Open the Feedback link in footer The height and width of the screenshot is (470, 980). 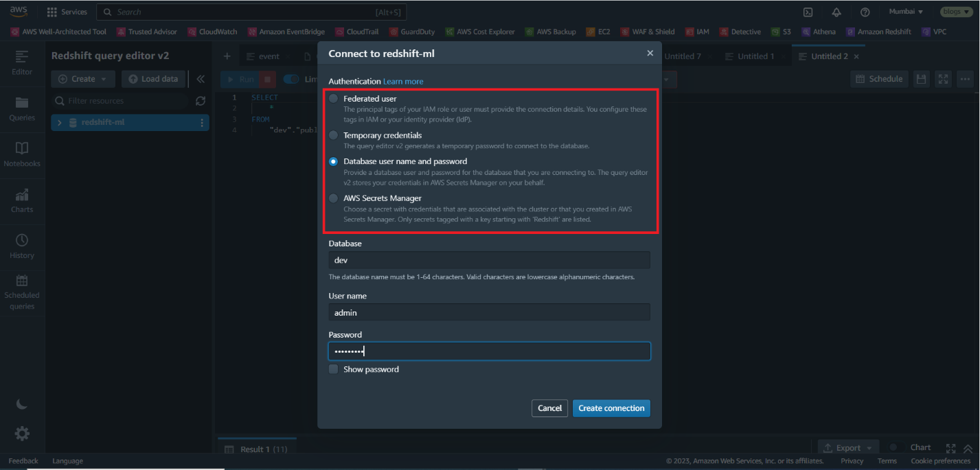point(23,461)
